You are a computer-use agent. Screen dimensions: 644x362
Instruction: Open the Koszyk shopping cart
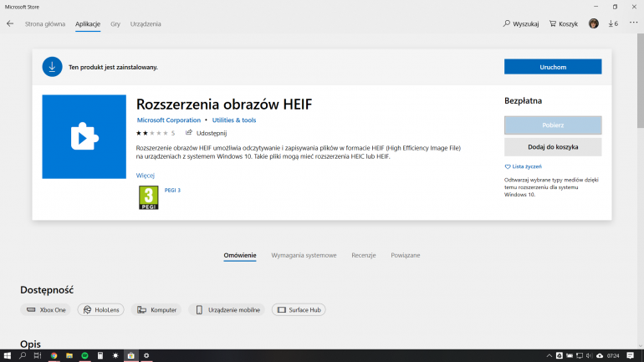pyautogui.click(x=564, y=23)
